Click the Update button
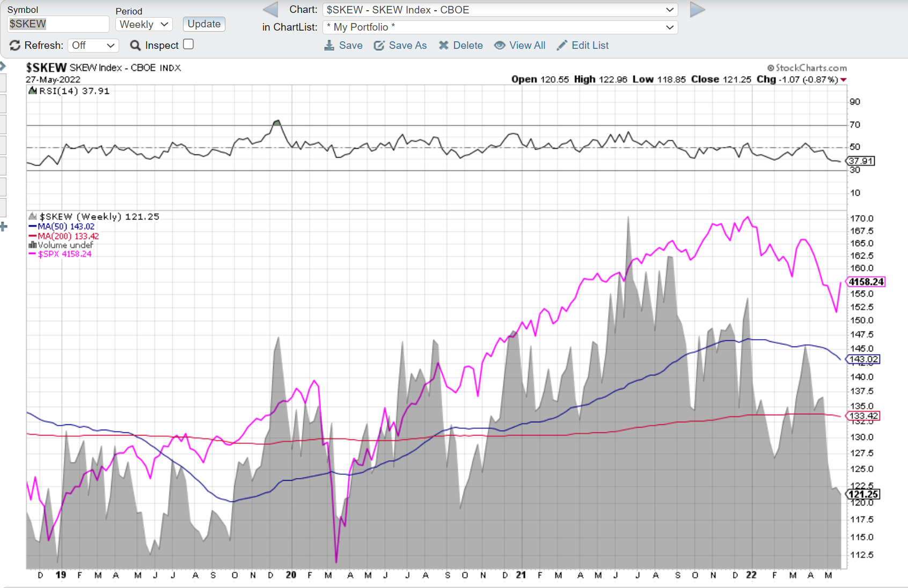Screen dimensions: 908x588 tap(204, 24)
